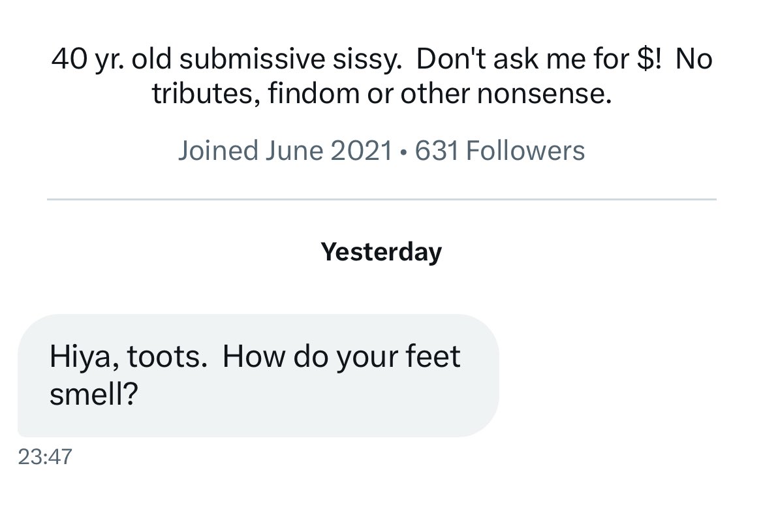Click the 631 Followers count
763x532 pixels.
pyautogui.click(x=499, y=151)
